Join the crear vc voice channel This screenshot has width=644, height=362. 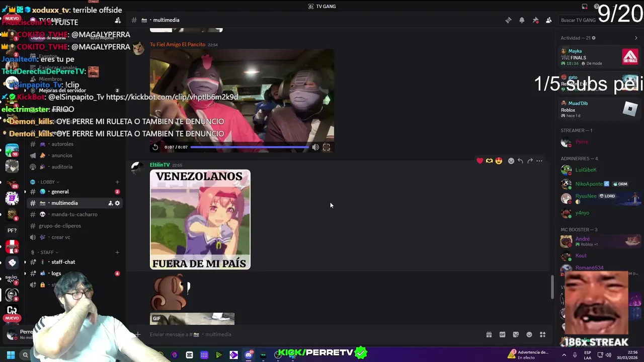coord(74,237)
